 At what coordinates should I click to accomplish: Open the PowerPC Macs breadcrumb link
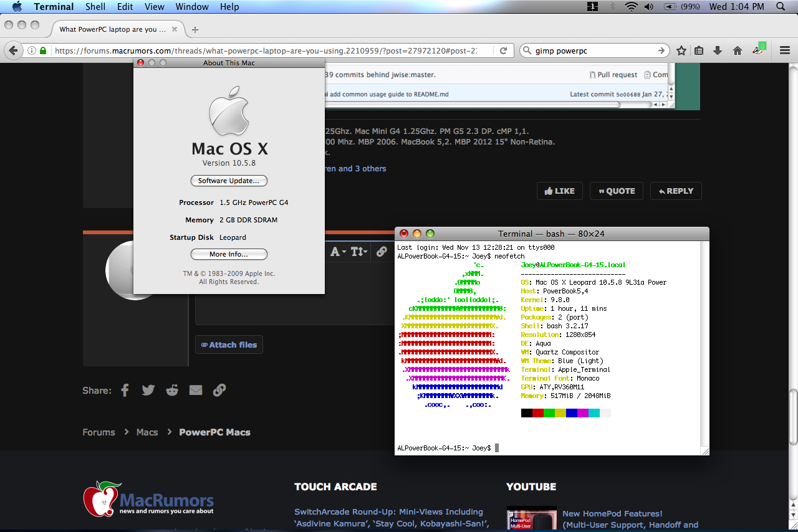tap(214, 432)
